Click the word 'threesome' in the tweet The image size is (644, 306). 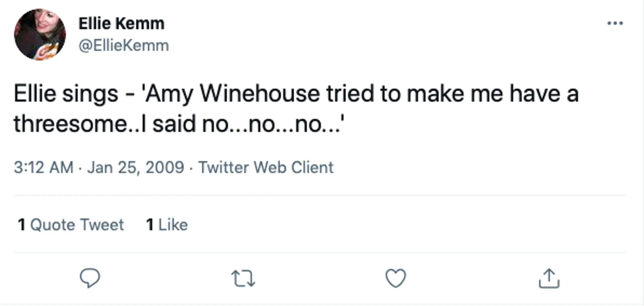tap(70, 124)
